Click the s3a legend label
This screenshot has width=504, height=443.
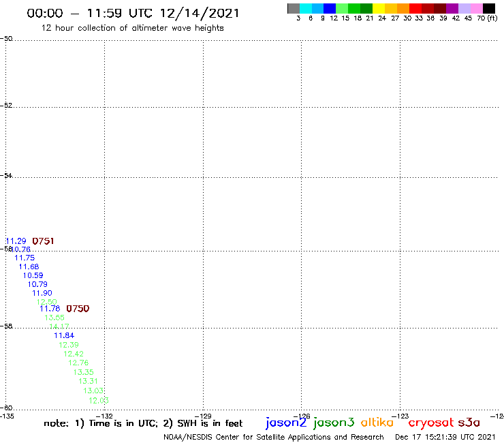click(x=469, y=423)
